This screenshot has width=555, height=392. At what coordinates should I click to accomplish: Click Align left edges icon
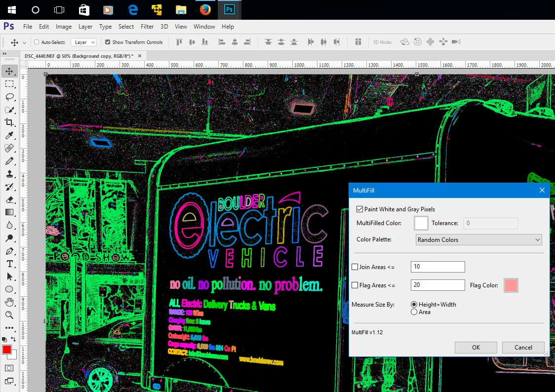(222, 42)
